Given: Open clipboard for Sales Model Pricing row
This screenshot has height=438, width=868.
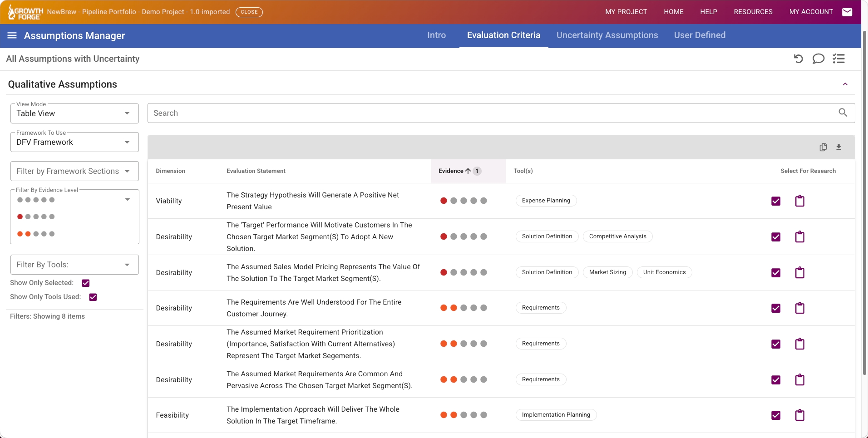Looking at the screenshot, I should click(800, 272).
